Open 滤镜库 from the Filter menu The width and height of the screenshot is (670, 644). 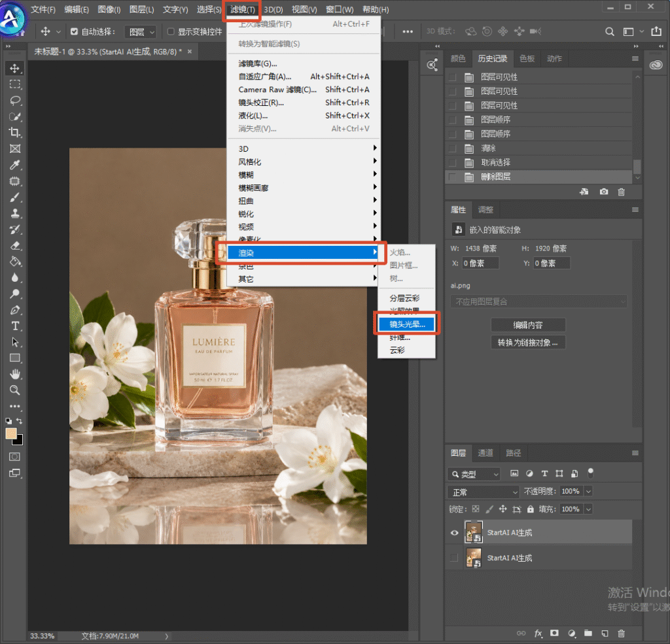[x=304, y=63]
